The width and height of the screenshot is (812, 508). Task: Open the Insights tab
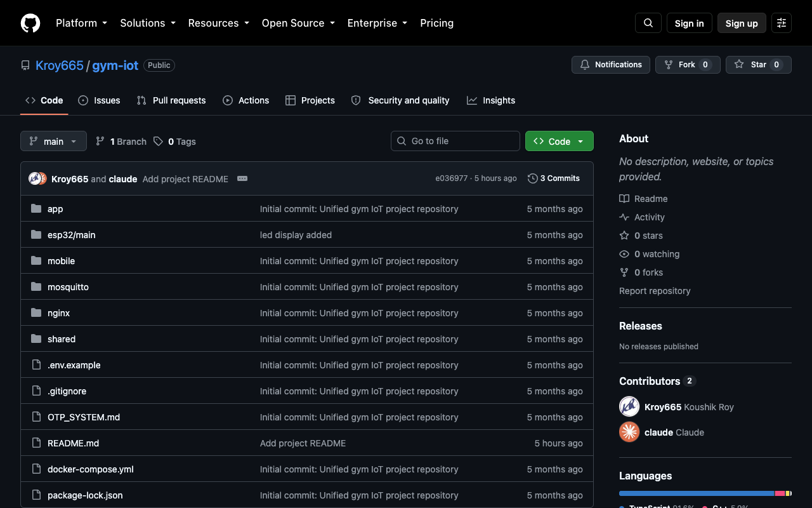(491, 100)
